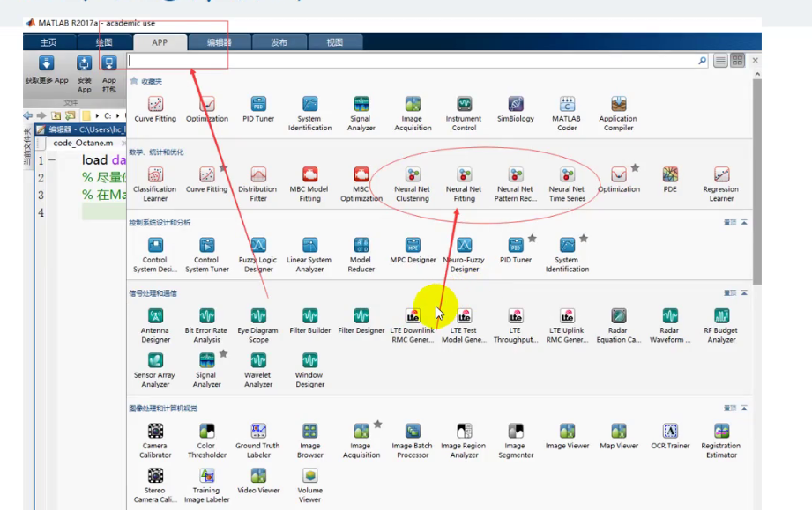Screen dimensions: 812x510
Task: Toggle favorite star on control-section PID Tuner
Action: tap(532, 239)
